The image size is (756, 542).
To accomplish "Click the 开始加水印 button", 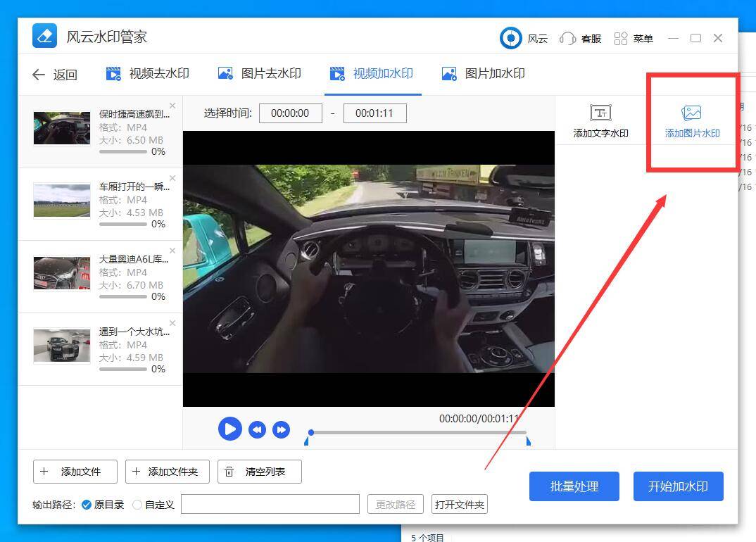I will [x=678, y=486].
